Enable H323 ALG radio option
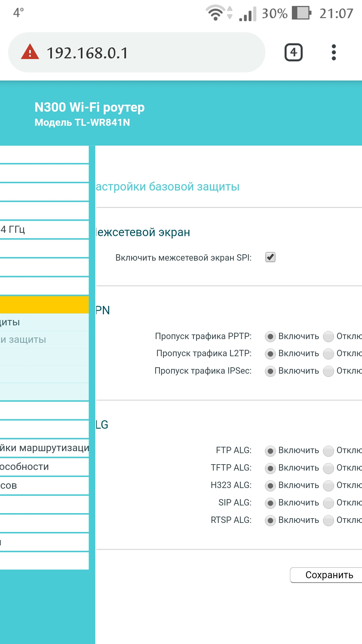Viewport: 362px width, 644px height. click(270, 485)
